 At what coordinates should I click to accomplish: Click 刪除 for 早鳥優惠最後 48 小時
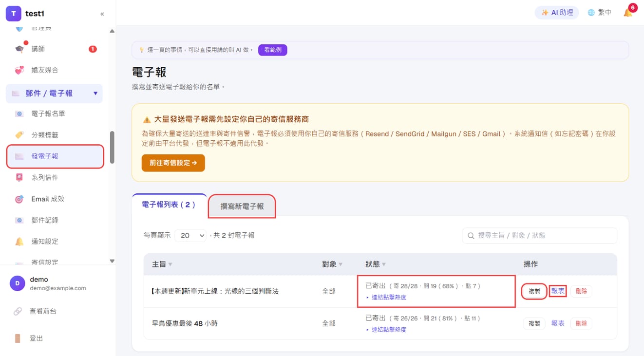581,323
